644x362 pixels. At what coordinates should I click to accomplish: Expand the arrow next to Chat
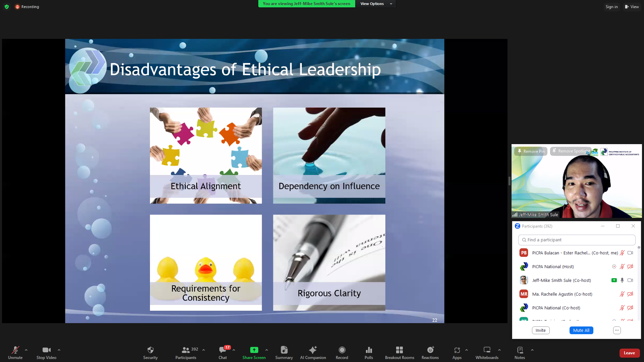coord(234,350)
